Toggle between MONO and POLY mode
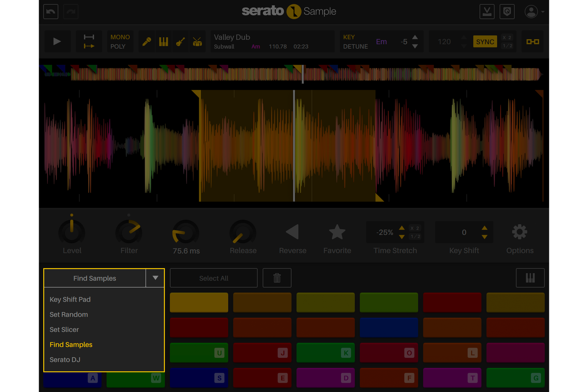The image size is (588, 392). tap(120, 41)
